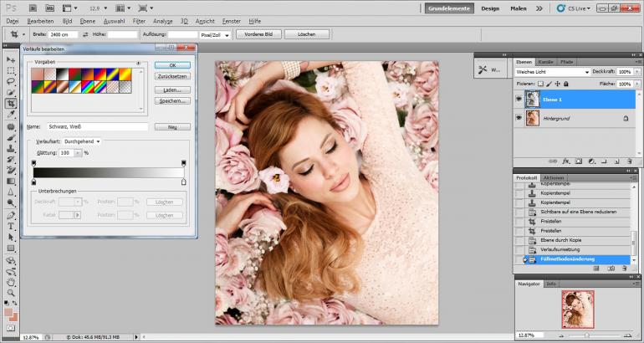
Task: Hide the Hintergrund layer
Action: pyautogui.click(x=519, y=118)
